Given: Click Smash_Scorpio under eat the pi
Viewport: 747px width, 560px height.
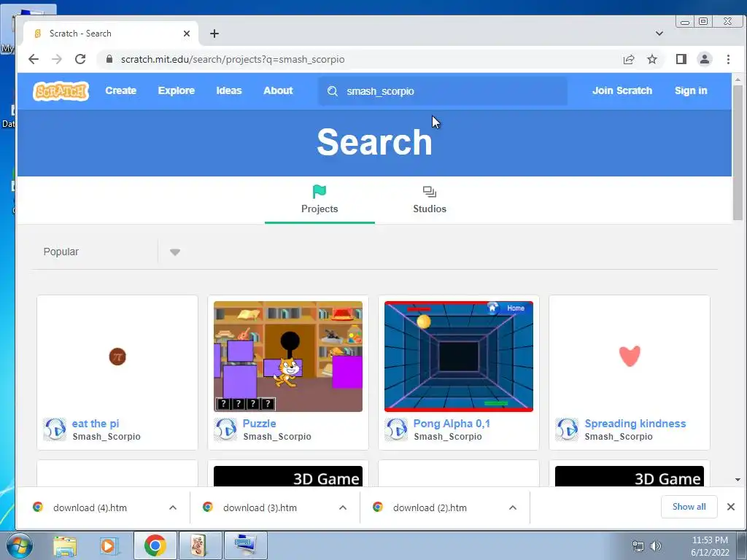Looking at the screenshot, I should pyautogui.click(x=107, y=436).
